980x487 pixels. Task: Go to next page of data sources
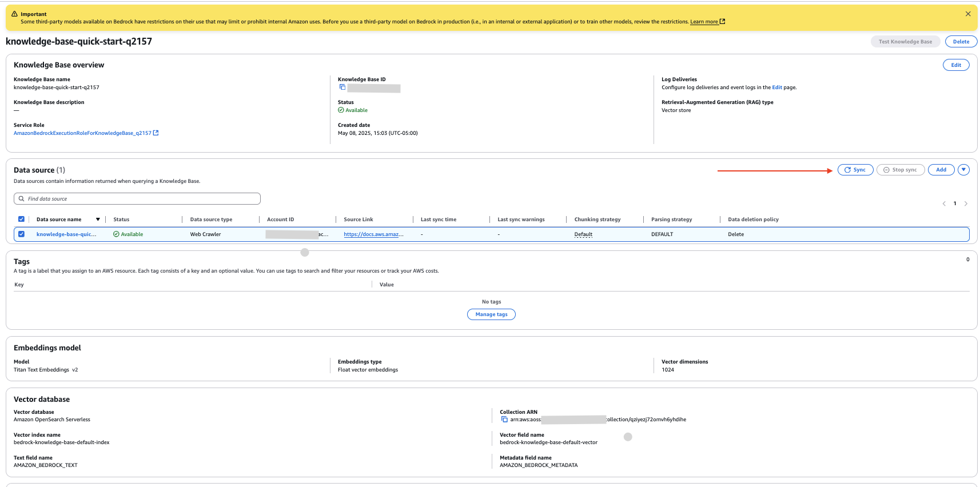pyautogui.click(x=966, y=203)
